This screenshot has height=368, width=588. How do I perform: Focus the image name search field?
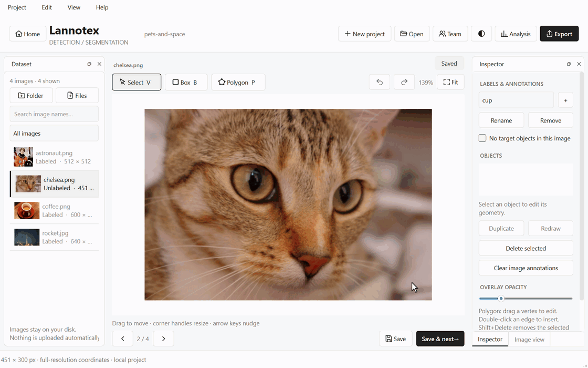[x=55, y=114]
